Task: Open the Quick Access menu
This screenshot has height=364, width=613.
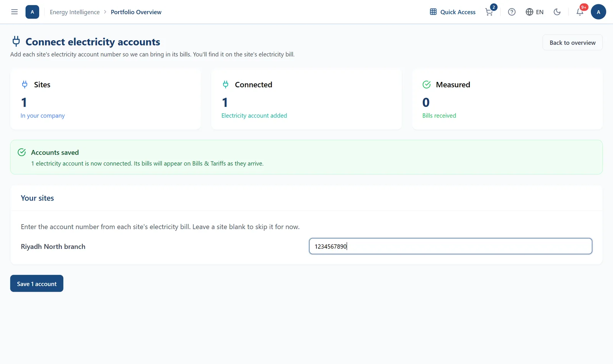Action: [x=452, y=12]
